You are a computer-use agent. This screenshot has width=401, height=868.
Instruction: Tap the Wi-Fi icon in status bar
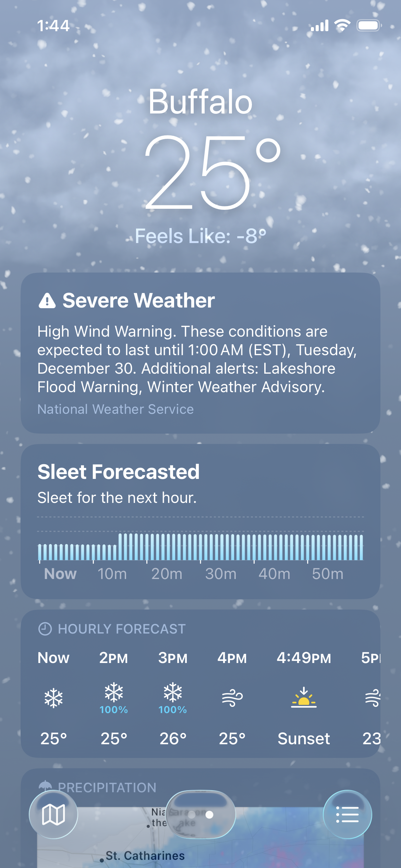pyautogui.click(x=342, y=25)
